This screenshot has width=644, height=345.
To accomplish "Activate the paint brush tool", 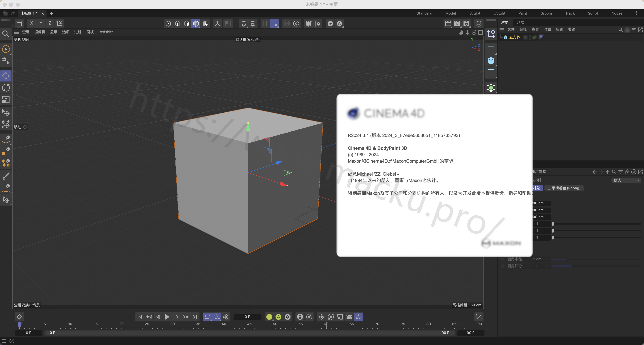I will (6, 176).
